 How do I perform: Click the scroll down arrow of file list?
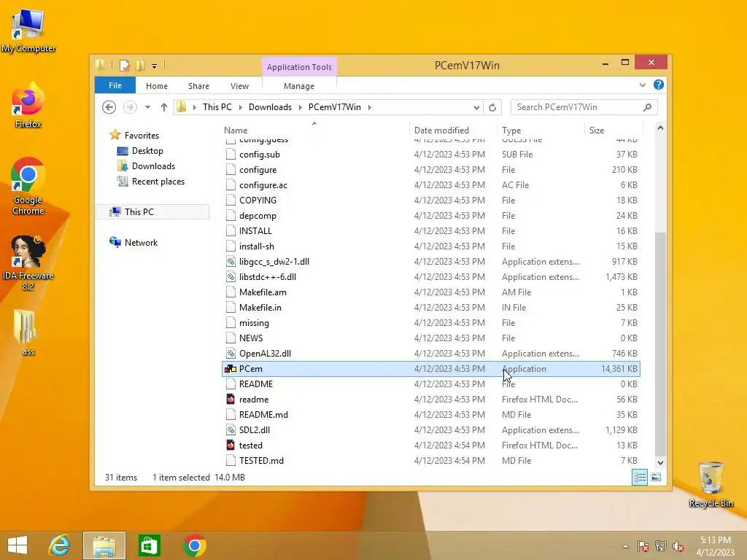click(660, 462)
